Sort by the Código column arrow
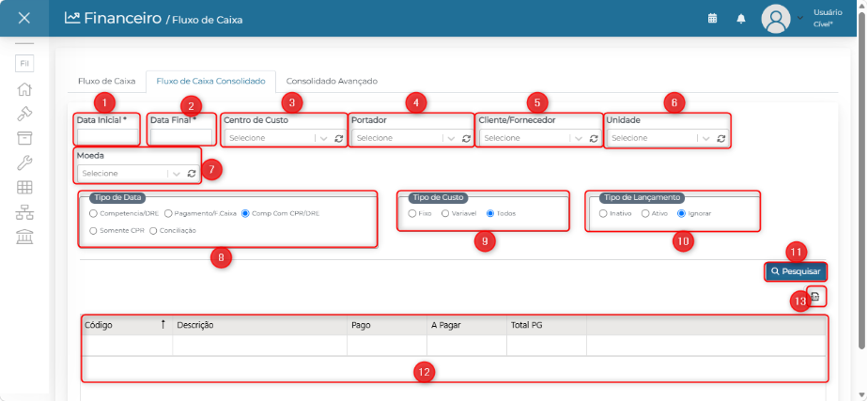This screenshot has width=868, height=401. click(163, 325)
